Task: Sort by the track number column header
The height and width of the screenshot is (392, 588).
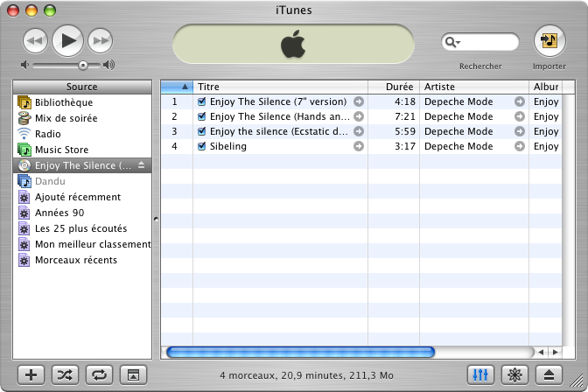Action: click(x=177, y=87)
